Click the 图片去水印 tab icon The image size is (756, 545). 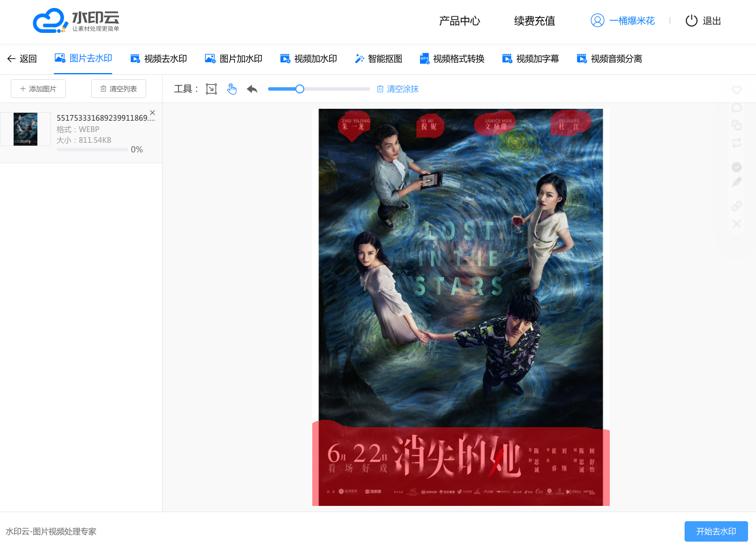coord(60,58)
